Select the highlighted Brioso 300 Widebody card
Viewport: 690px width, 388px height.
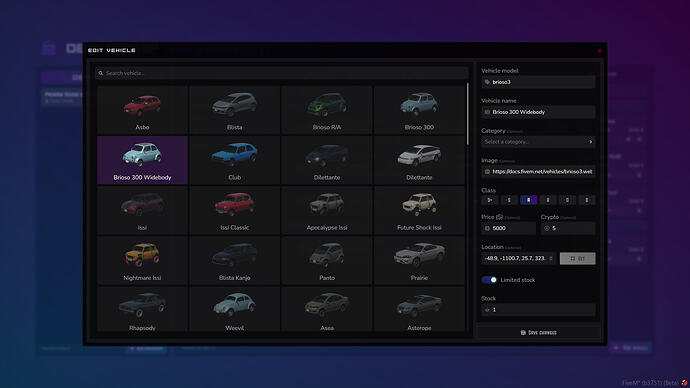point(142,160)
